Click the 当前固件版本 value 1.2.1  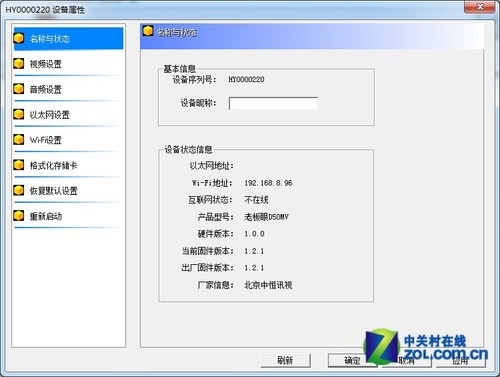pyautogui.click(x=254, y=251)
